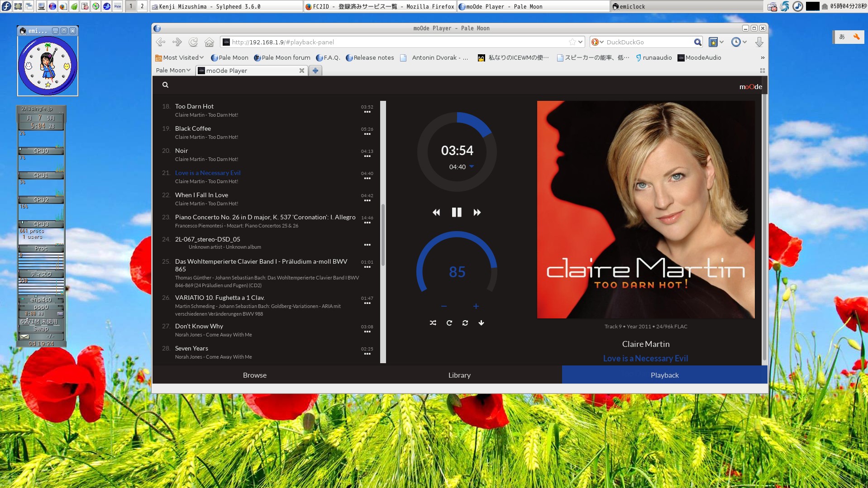The height and width of the screenshot is (488, 868).
Task: Skip to the next track
Action: [x=477, y=213]
